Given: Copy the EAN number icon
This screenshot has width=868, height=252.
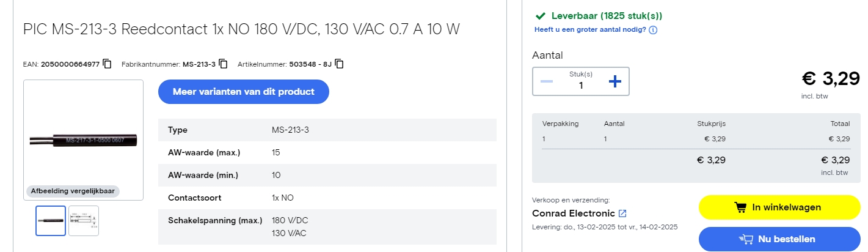Looking at the screenshot, I should tap(107, 64).
